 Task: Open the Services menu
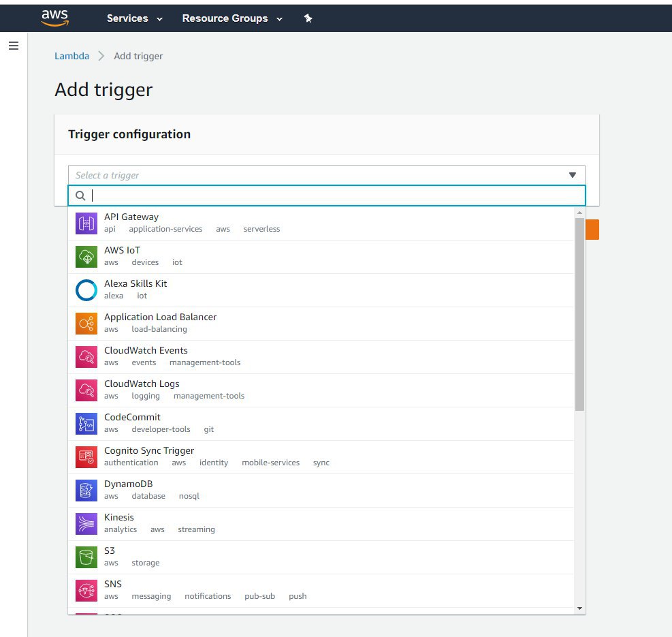(x=135, y=18)
